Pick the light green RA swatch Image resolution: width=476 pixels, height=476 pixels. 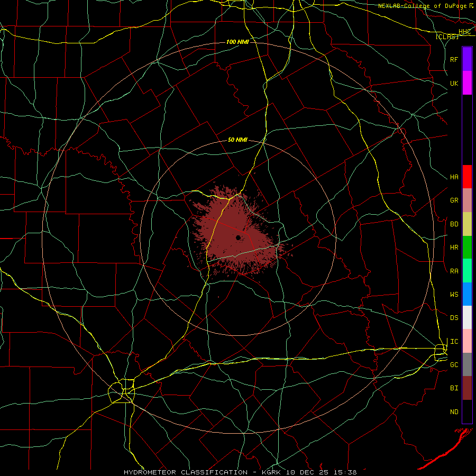click(467, 271)
